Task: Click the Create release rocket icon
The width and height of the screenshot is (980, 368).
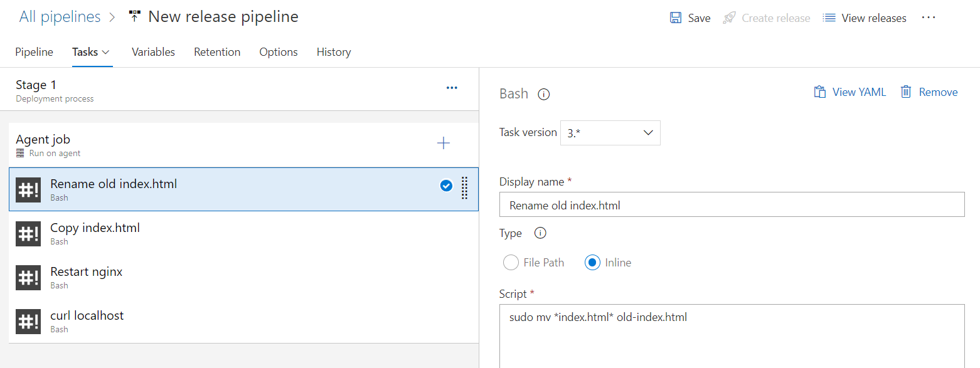Action: coord(729,18)
